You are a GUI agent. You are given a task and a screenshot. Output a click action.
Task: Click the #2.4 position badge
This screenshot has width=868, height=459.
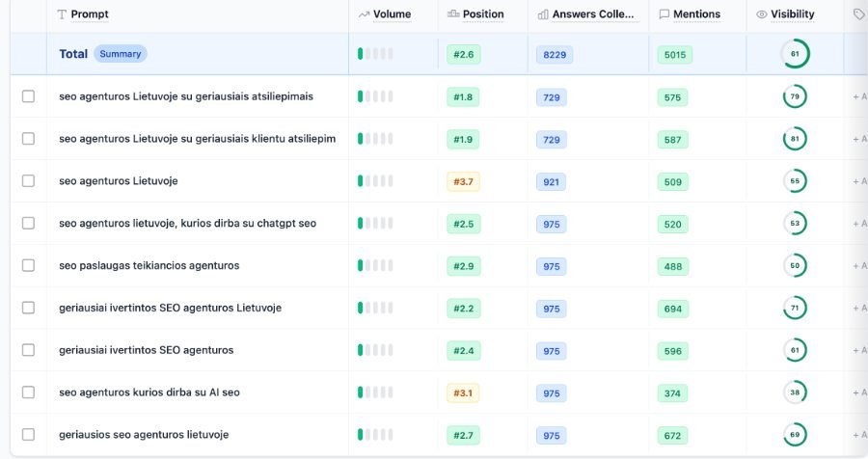(464, 350)
